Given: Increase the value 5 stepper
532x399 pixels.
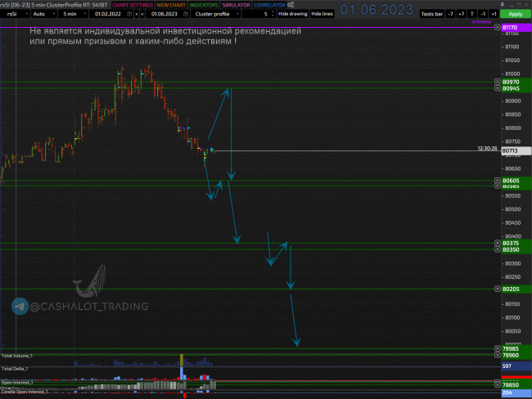Looking at the screenshot, I should tap(273, 12).
